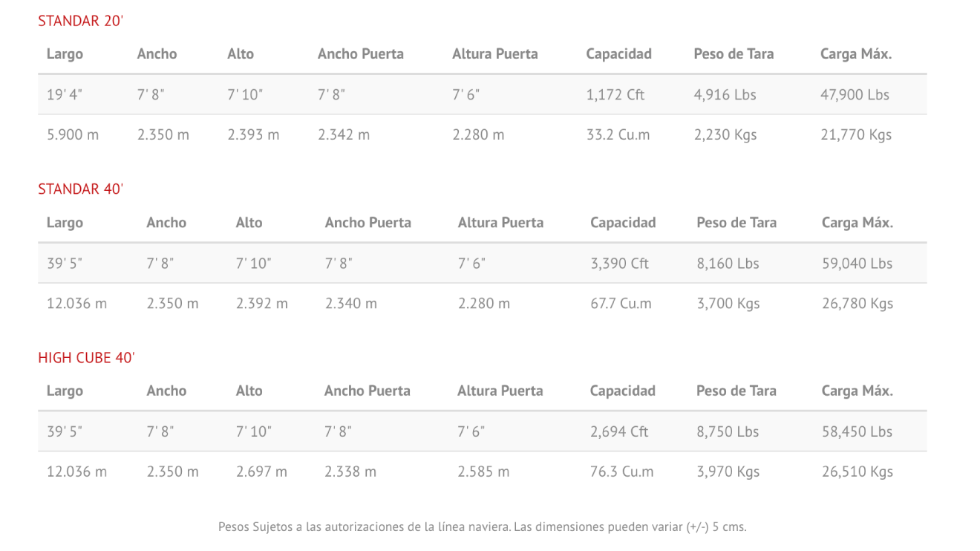980x551 pixels.
Task: Select the 67.7 Cu.m capacity cell
Action: point(621,304)
